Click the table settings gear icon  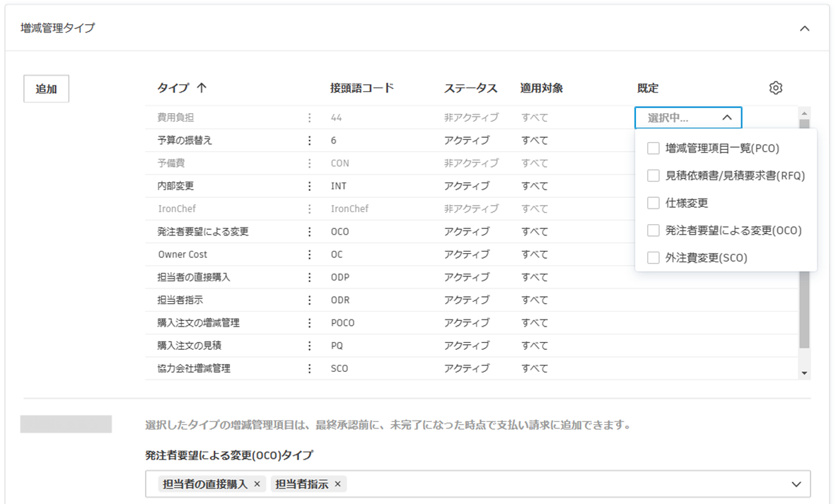coord(775,87)
